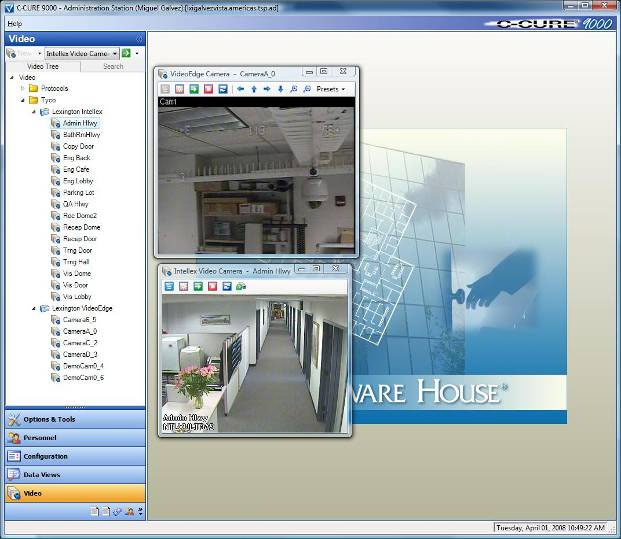Switch to the Search tab
The height and width of the screenshot is (539, 621).
(x=113, y=67)
